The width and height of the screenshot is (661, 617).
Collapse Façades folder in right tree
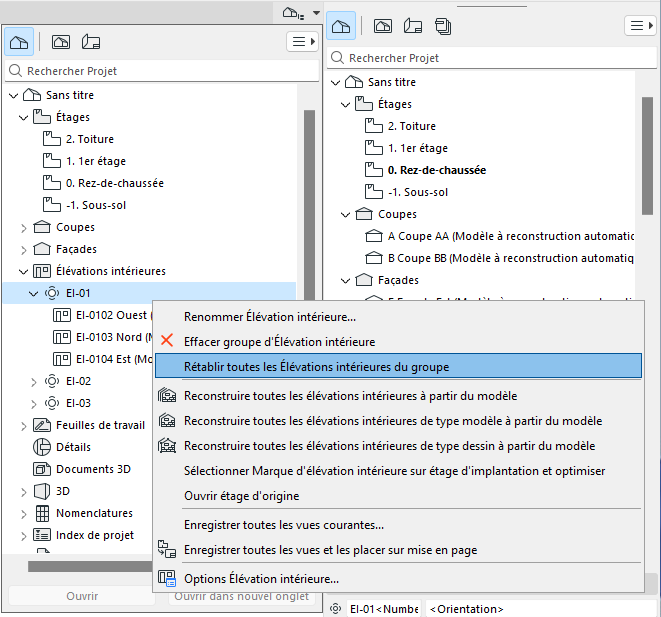(x=346, y=281)
